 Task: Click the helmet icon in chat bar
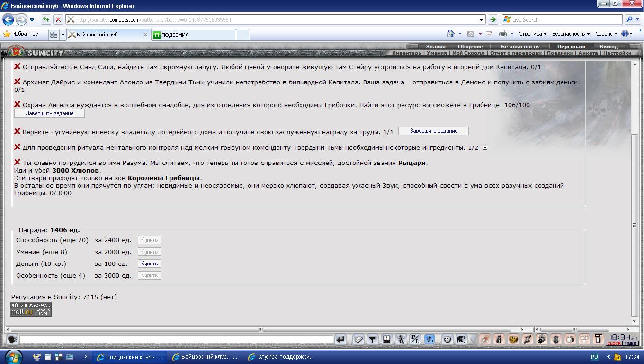tap(461, 339)
